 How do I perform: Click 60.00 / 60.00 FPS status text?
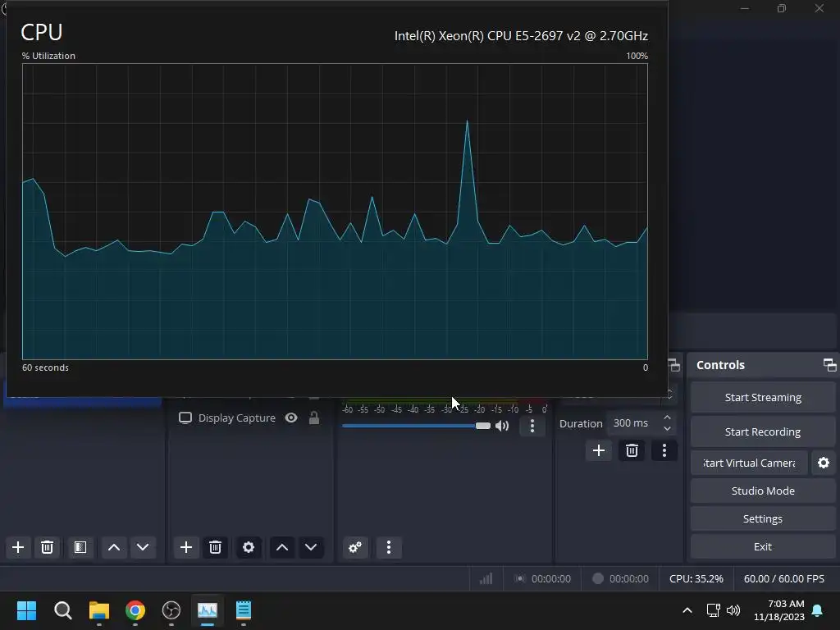coord(783,578)
